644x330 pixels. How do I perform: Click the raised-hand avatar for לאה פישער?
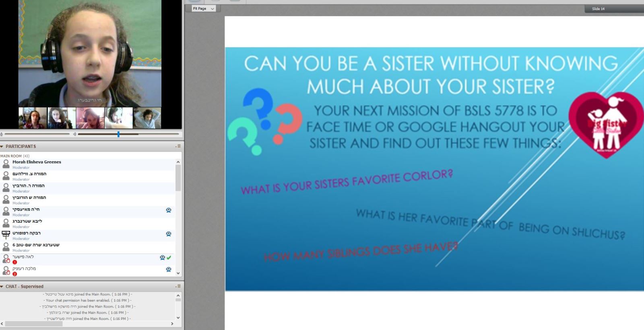pos(6,259)
